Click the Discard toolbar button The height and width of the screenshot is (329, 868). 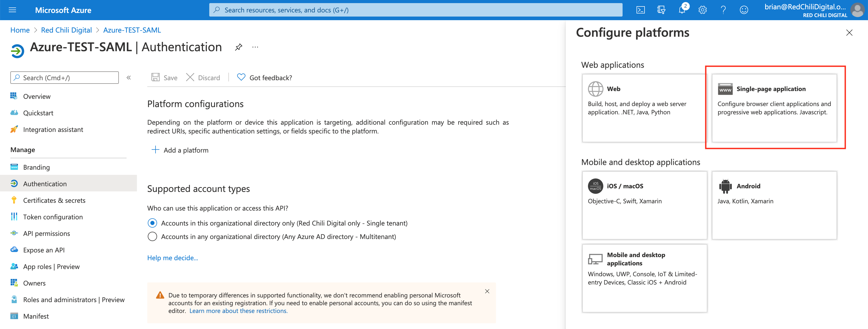203,78
